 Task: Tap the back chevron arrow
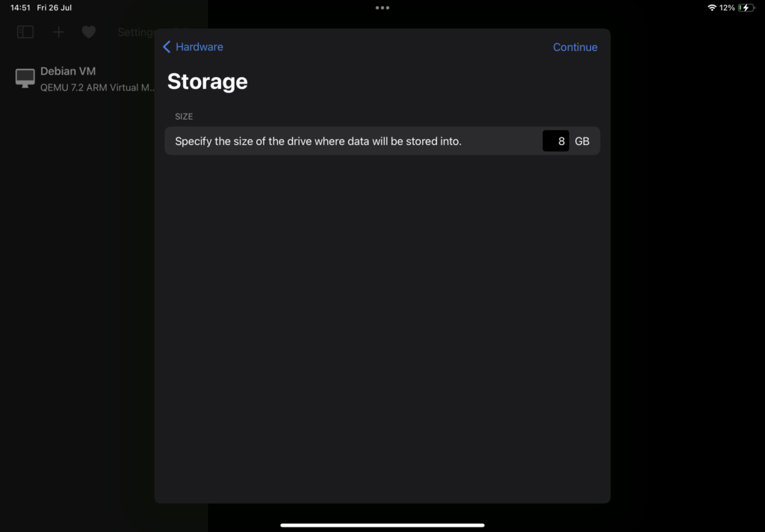(167, 47)
